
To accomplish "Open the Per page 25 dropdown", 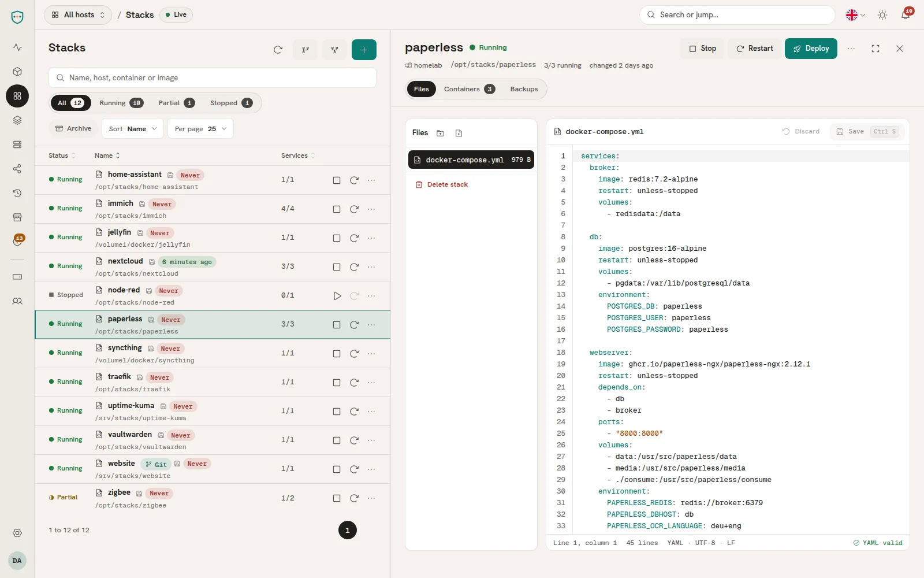I will tap(200, 129).
